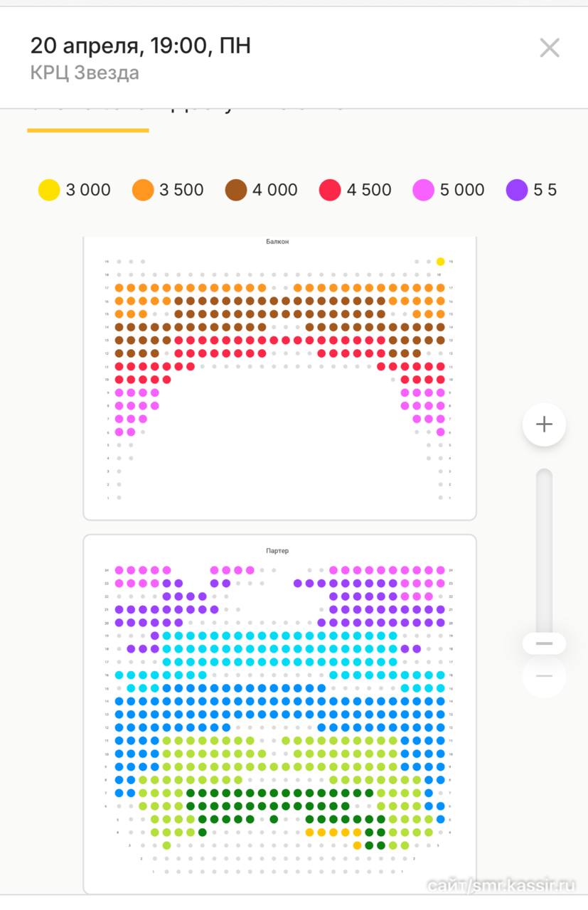Click the Партер section label
588x910 pixels.
point(279,551)
